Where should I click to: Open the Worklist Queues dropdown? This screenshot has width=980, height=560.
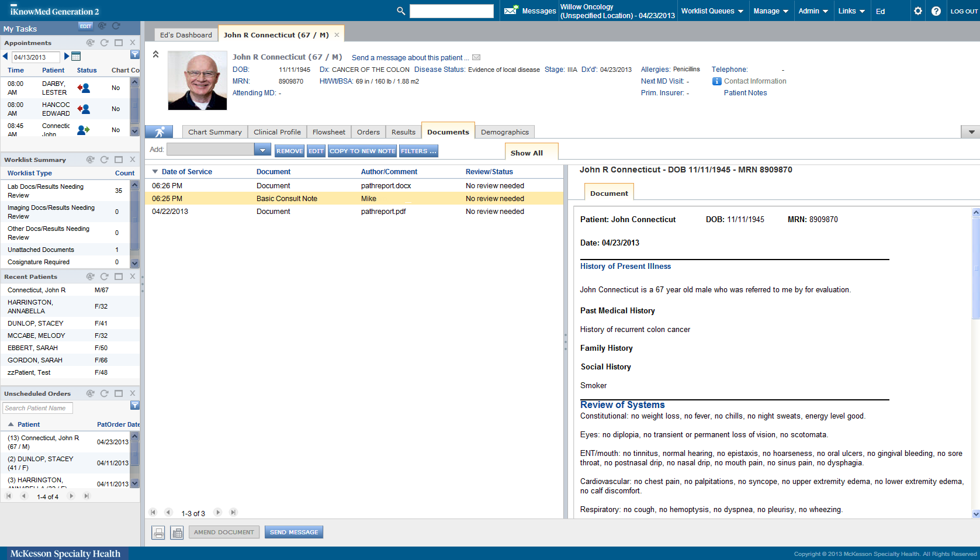click(x=712, y=11)
